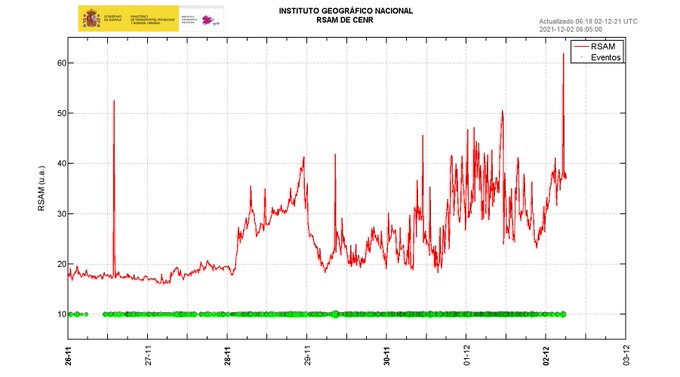Click the x-axis date label 01-12
The image size is (680, 377).
pyautogui.click(x=467, y=355)
